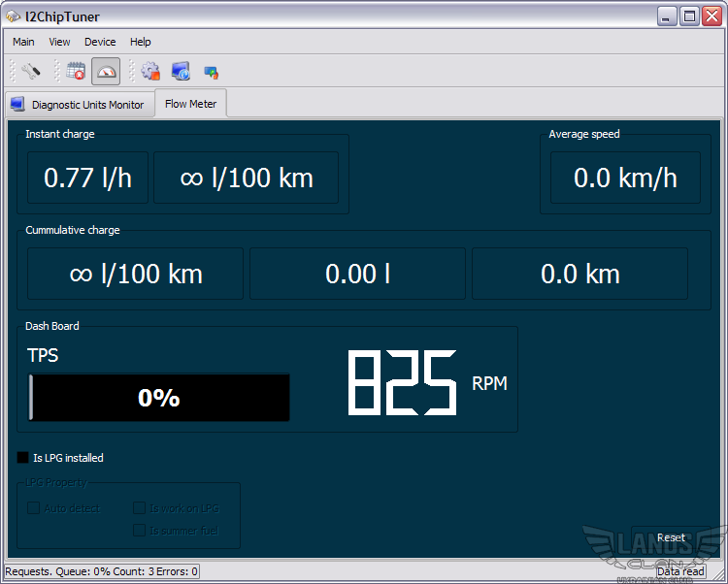Toggle the Is work on LPG checkbox
Viewport: 728px width, 584px height.
(140, 508)
